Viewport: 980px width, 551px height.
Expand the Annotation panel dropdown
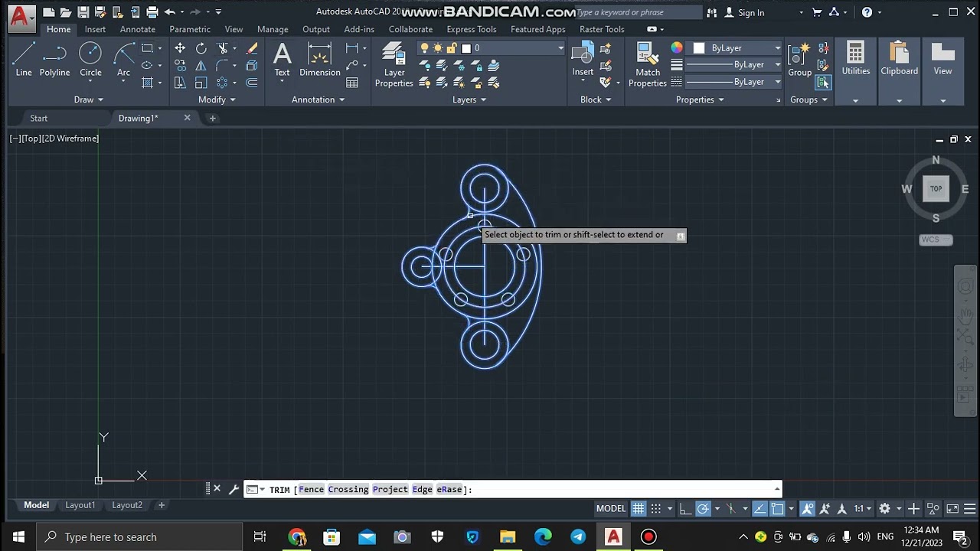tap(318, 99)
